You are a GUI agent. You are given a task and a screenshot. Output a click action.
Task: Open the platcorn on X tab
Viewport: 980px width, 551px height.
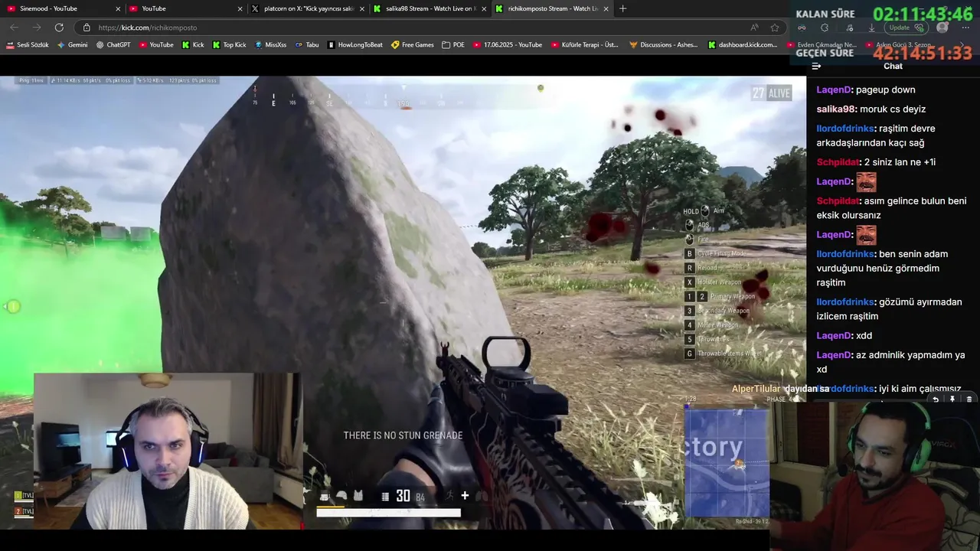306,8
